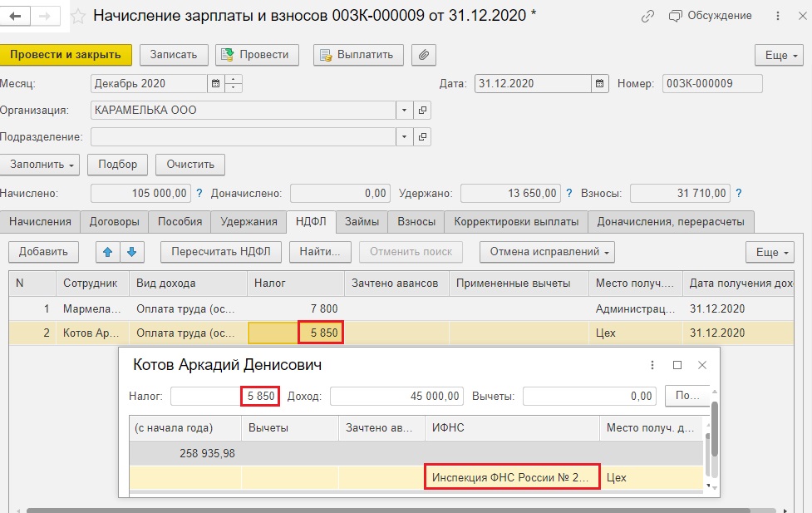812x513 pixels.
Task: Mark document as favorite with star icon
Action: click(x=78, y=17)
